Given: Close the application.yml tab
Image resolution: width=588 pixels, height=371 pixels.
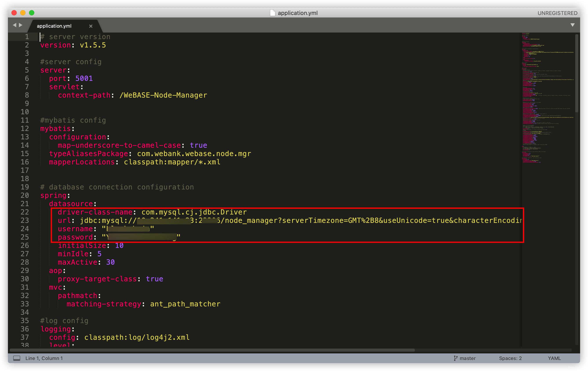Looking at the screenshot, I should coord(91,26).
